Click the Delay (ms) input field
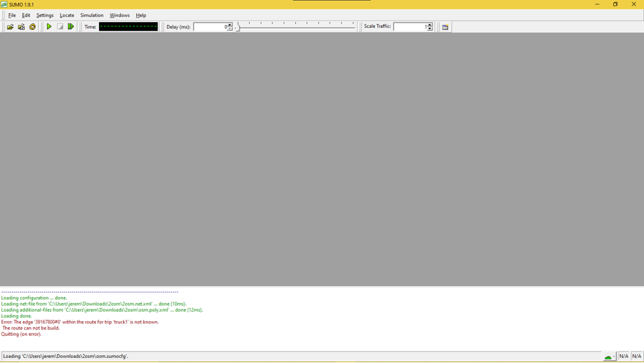Screen dimensions: 644x363 click(210, 27)
